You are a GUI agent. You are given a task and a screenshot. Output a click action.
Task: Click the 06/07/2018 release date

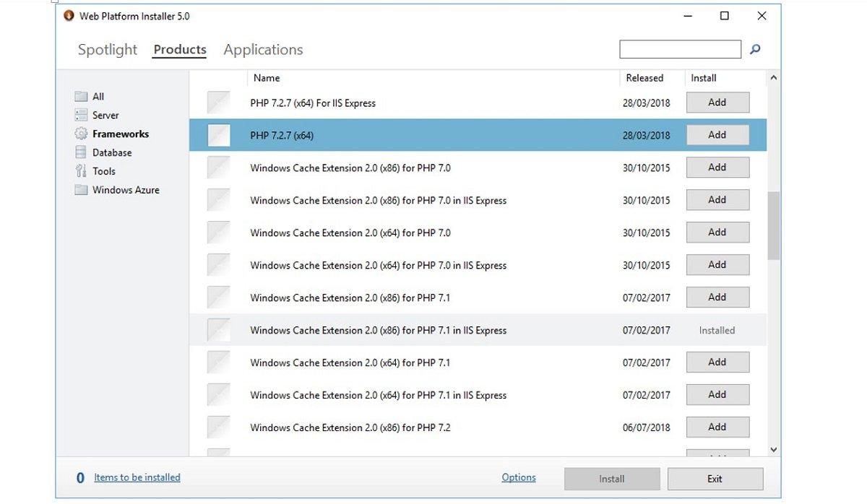647,428
